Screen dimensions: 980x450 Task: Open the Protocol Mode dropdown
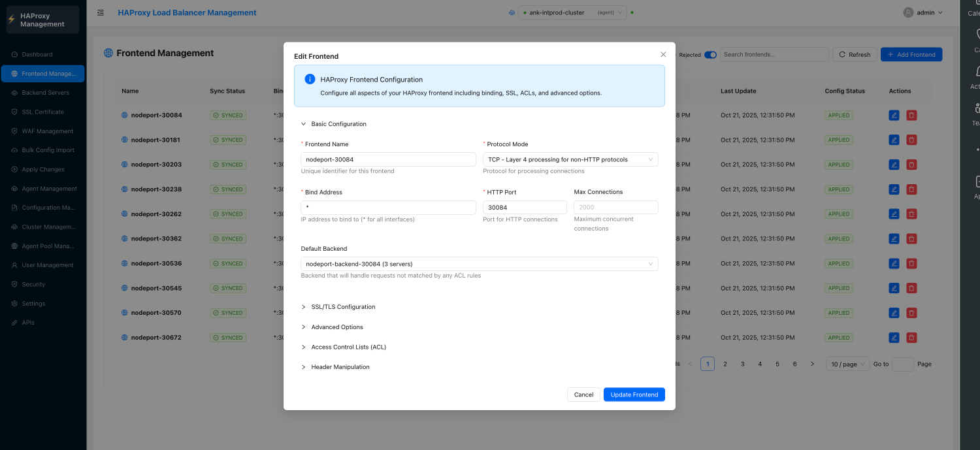[570, 159]
